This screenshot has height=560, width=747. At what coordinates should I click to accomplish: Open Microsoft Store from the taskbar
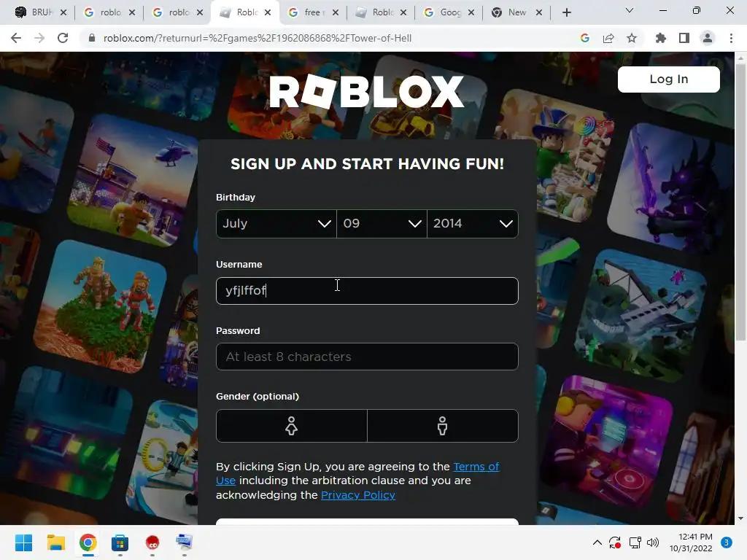120,542
